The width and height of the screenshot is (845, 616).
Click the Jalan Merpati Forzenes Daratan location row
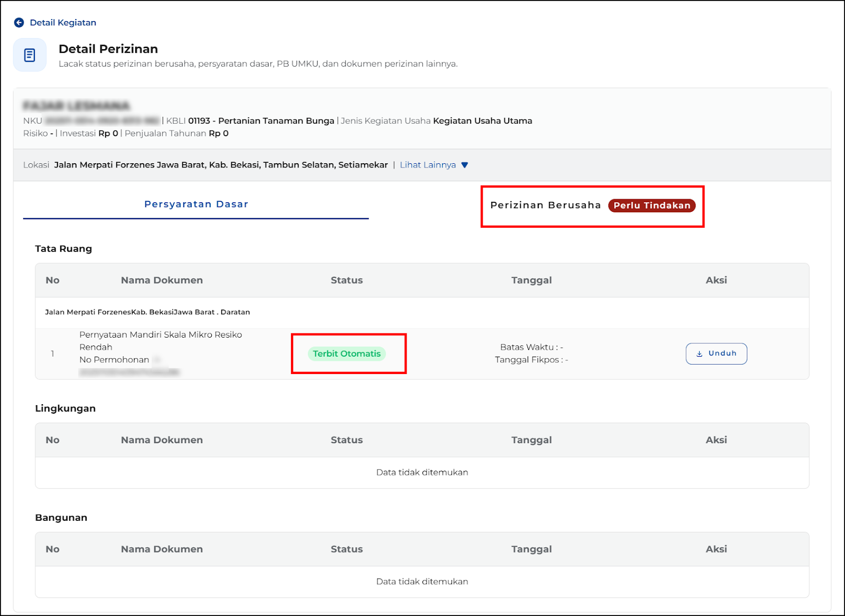click(x=147, y=312)
